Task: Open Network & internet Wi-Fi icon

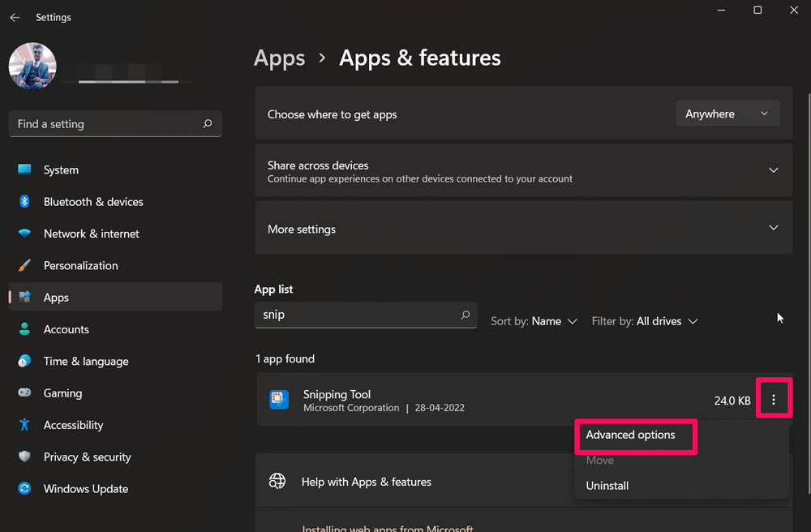Action: (25, 234)
